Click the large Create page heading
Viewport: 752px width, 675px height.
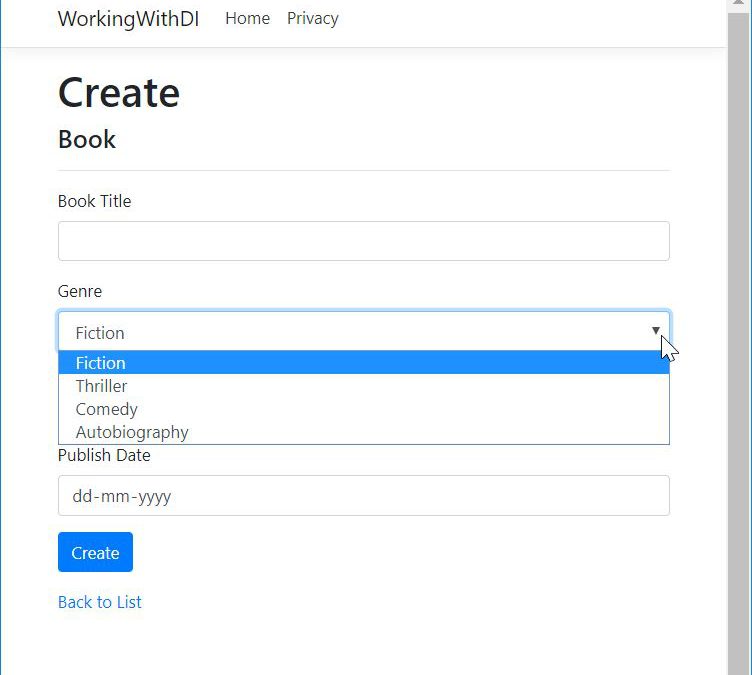(119, 93)
